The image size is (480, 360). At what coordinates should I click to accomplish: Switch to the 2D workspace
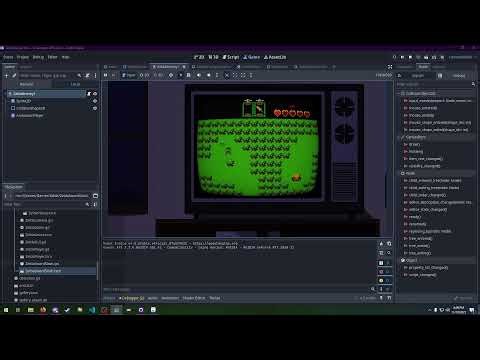coord(199,57)
